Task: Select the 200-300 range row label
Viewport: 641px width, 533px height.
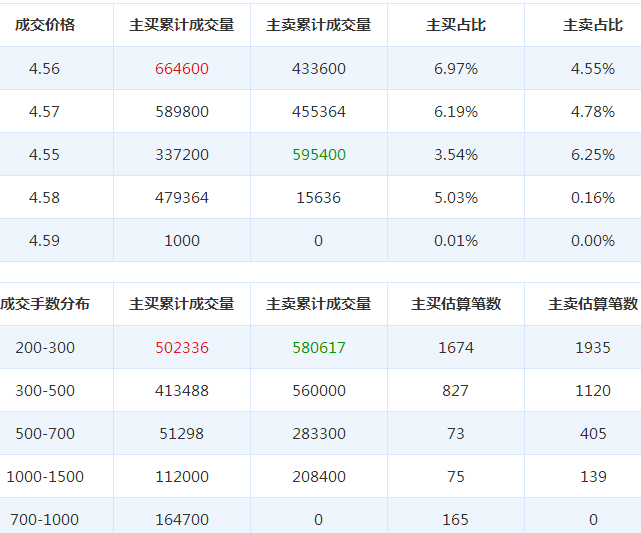Action: (45, 347)
